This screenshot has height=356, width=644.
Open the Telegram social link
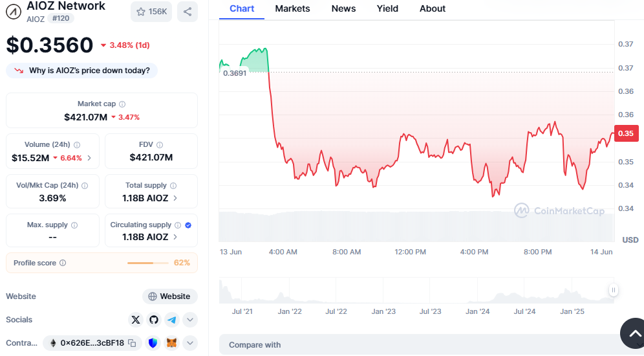171,319
